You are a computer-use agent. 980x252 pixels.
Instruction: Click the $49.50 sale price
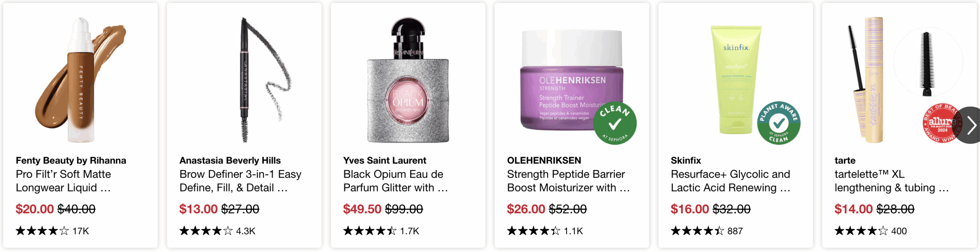coord(362,209)
